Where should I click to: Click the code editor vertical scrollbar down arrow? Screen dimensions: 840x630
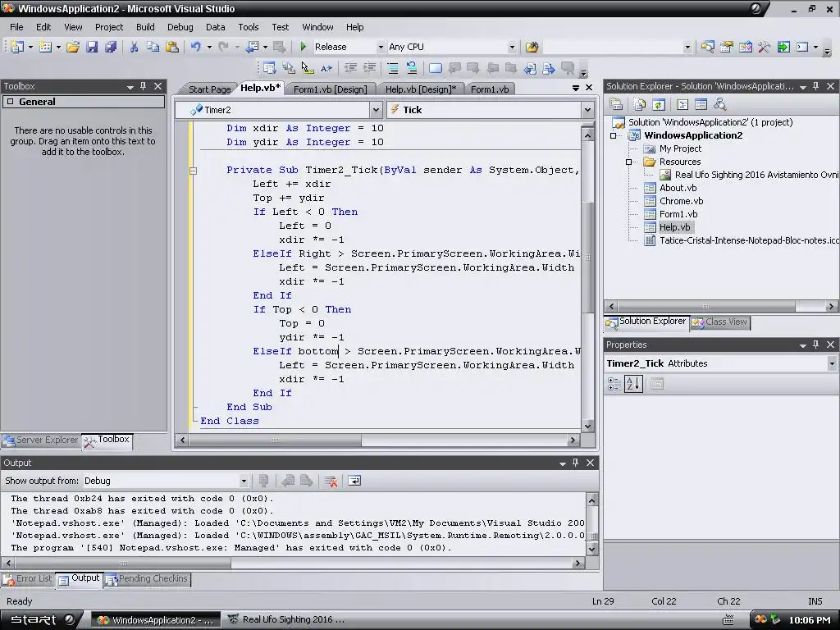587,427
